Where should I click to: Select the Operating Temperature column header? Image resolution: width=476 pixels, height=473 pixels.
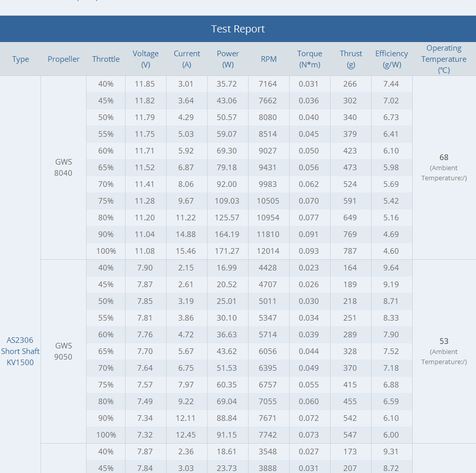pos(444,59)
